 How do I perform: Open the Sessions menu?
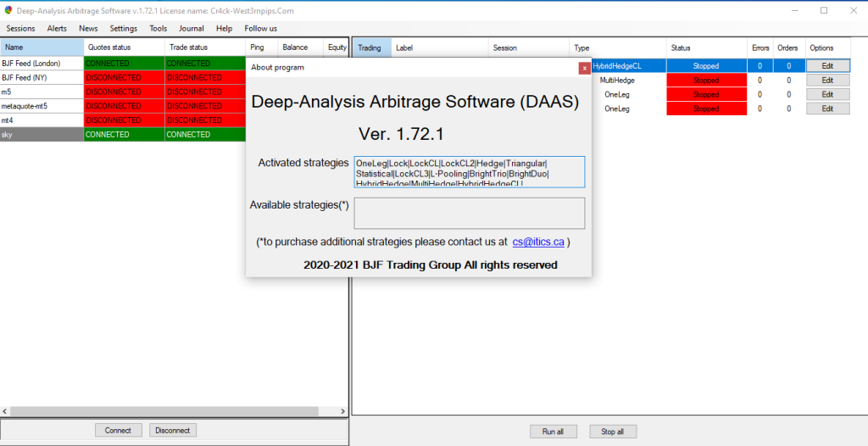(20, 28)
